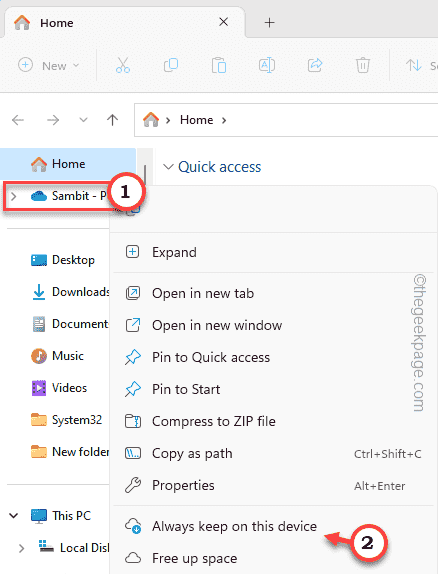Open Videos in the sidebar
The image size is (438, 574).
[59, 388]
